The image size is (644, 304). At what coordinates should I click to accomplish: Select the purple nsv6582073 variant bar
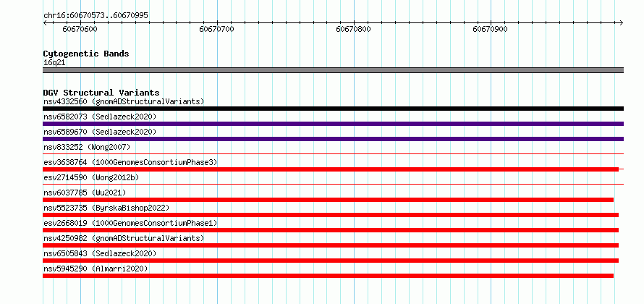tap(333, 124)
